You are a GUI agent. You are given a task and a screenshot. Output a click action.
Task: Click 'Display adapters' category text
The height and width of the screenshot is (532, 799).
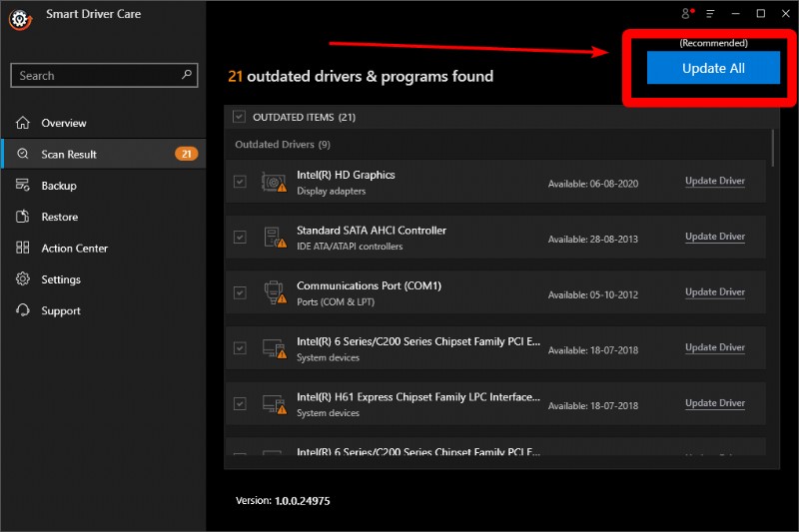pos(332,191)
